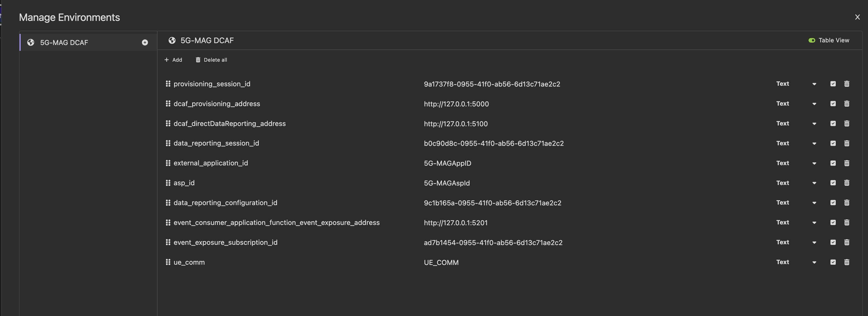Uncheck the data_reporting_session_id enabled checkbox
Screen dimensions: 868x316
pos(833,143)
